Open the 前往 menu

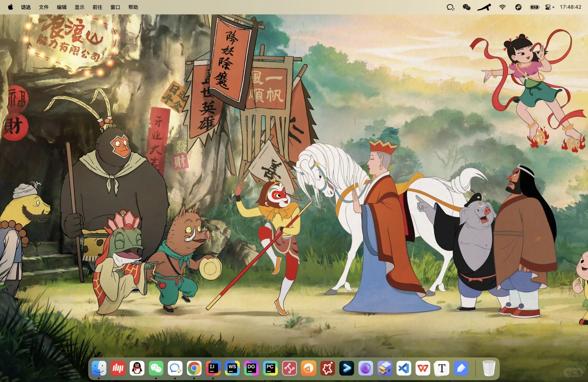pyautogui.click(x=98, y=7)
